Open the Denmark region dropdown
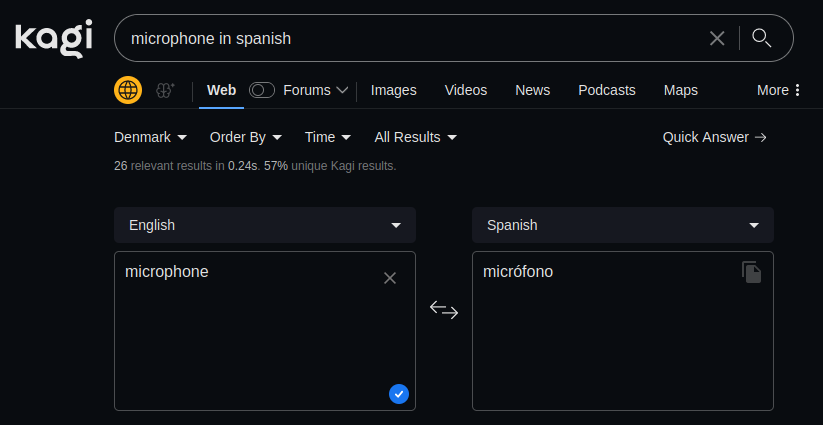This screenshot has width=823, height=425. point(150,137)
